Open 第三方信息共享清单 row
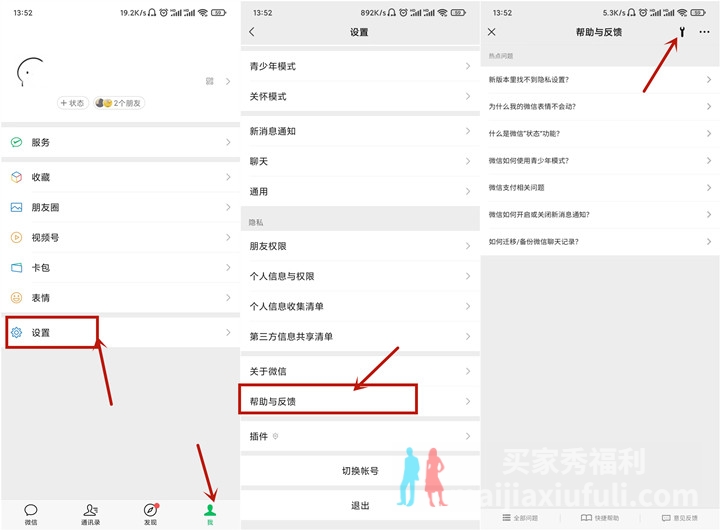This screenshot has height=530, width=720. pyautogui.click(x=360, y=337)
